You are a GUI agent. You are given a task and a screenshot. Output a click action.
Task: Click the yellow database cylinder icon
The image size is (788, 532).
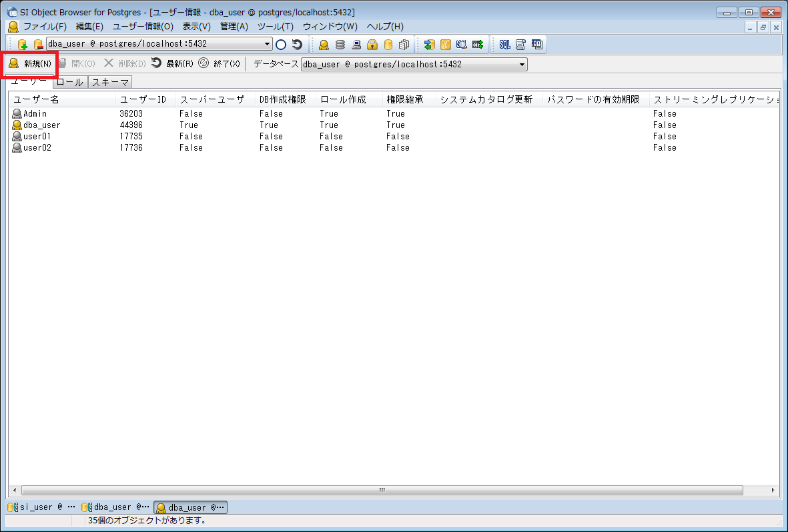point(388,45)
